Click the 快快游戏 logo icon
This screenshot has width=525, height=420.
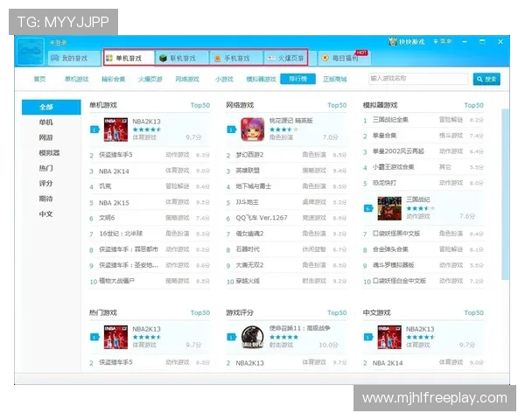pyautogui.click(x=392, y=41)
